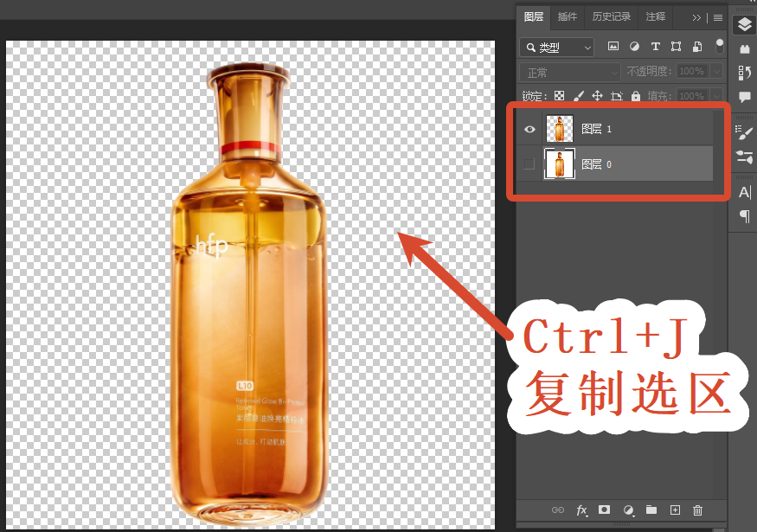Hide 图层 1 using its eye icon
The height and width of the screenshot is (532, 757).
point(529,129)
